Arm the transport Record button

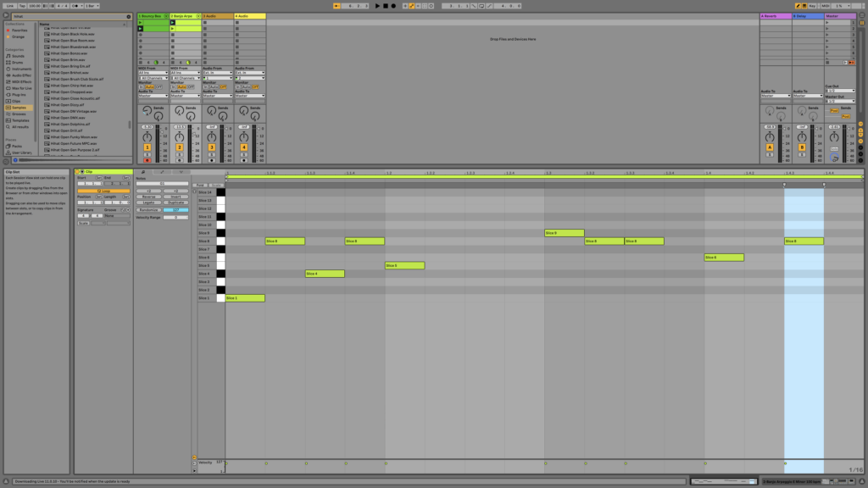point(393,6)
